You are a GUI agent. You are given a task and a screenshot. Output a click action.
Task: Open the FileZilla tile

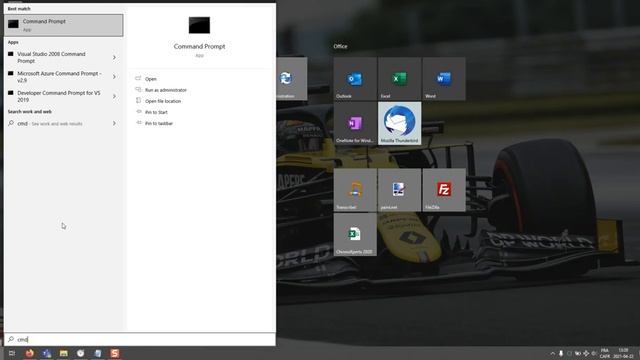tap(444, 190)
